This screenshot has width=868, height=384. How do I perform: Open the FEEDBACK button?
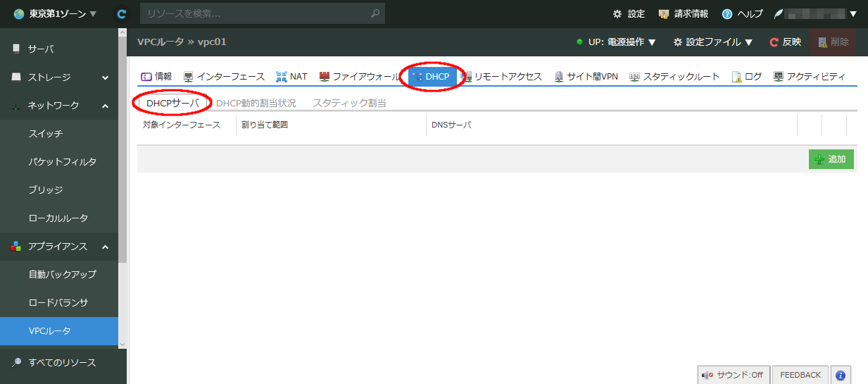click(800, 375)
